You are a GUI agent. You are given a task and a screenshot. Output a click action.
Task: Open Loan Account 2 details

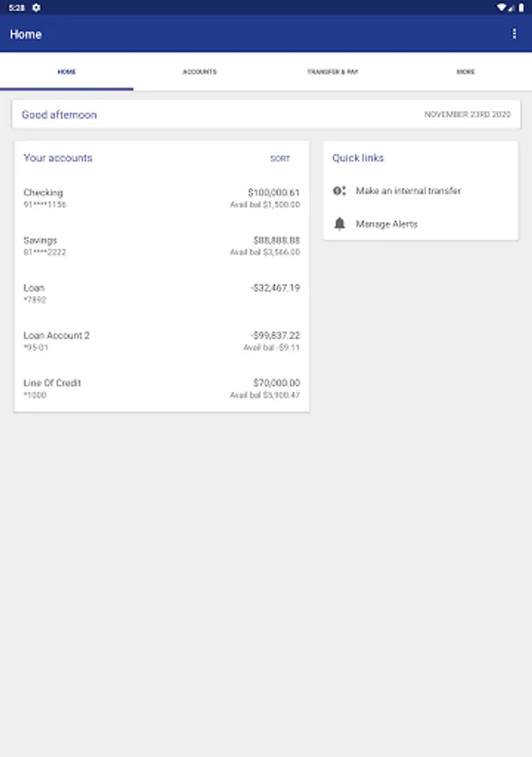tap(161, 341)
